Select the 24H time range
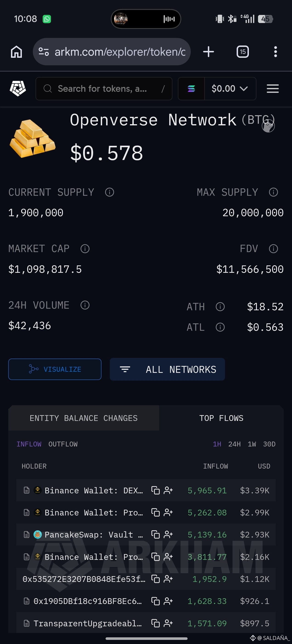Viewport: 292px width, 644px height. coord(234,444)
